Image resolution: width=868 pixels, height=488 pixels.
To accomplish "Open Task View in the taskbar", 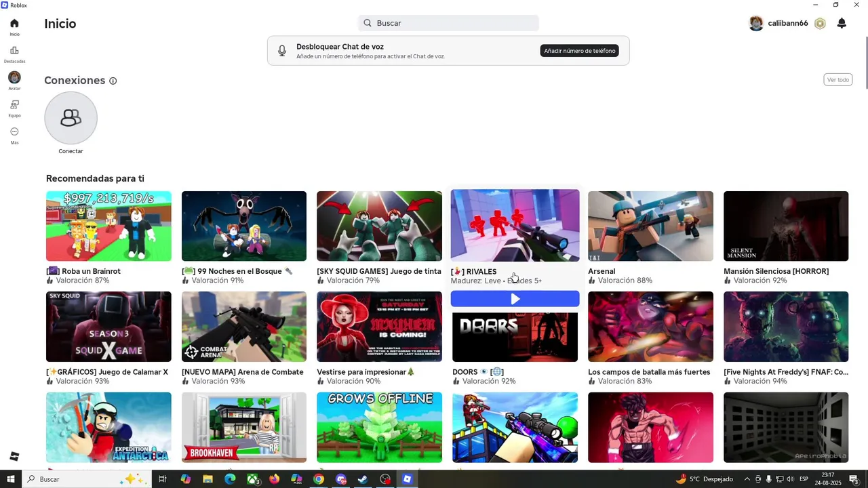I will coord(163,479).
